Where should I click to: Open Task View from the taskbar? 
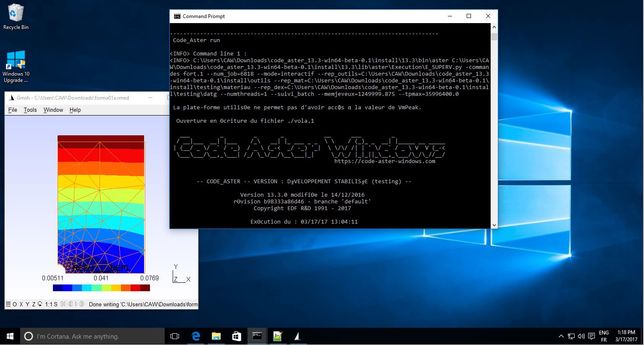click(175, 336)
